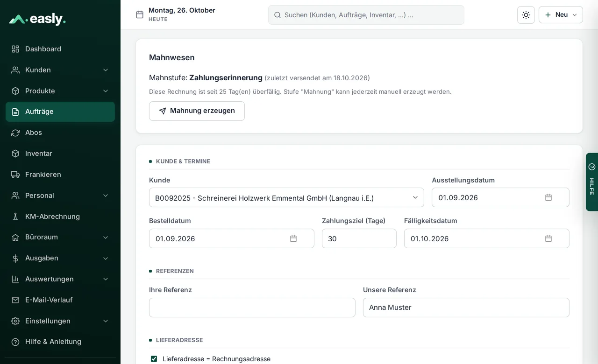
Task: Click the easly logo
Action: pyautogui.click(x=37, y=19)
